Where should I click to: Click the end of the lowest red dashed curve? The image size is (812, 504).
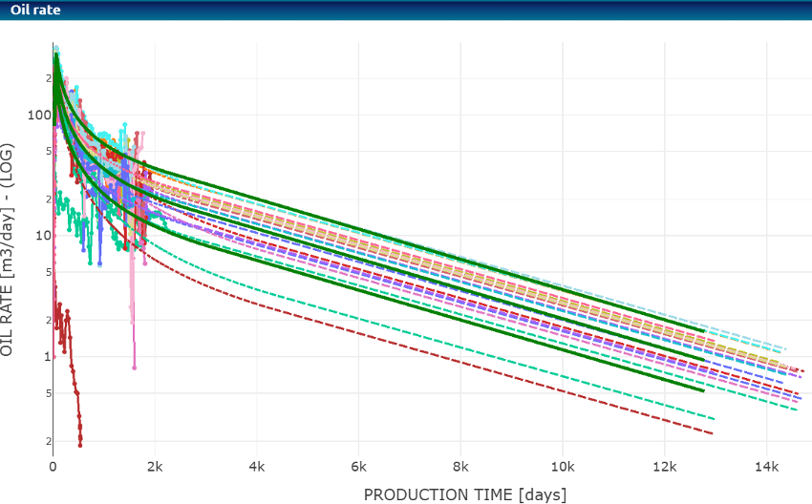point(713,434)
